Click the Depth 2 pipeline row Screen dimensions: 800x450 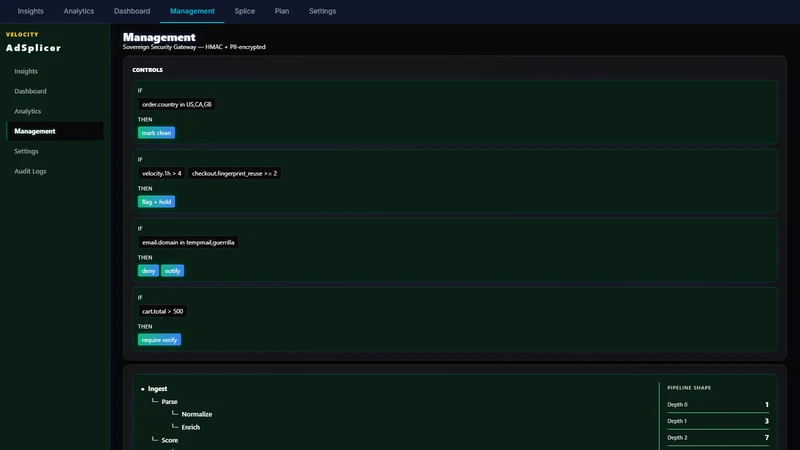718,438
